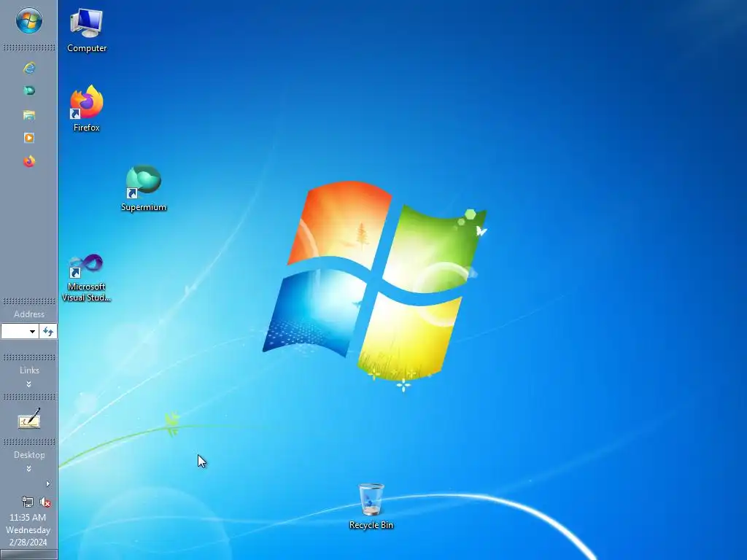Show hidden tray icons arrow
The image size is (747, 560).
point(47,484)
